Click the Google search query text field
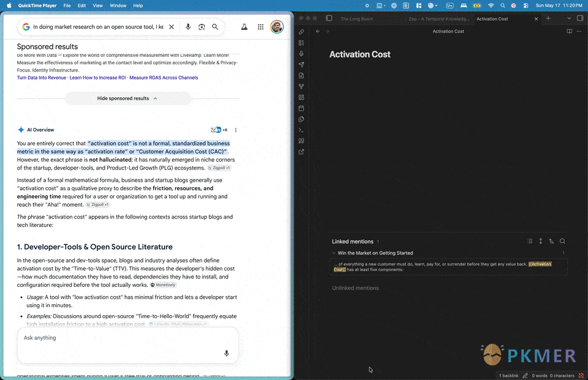This screenshot has width=588, height=380. click(x=98, y=26)
